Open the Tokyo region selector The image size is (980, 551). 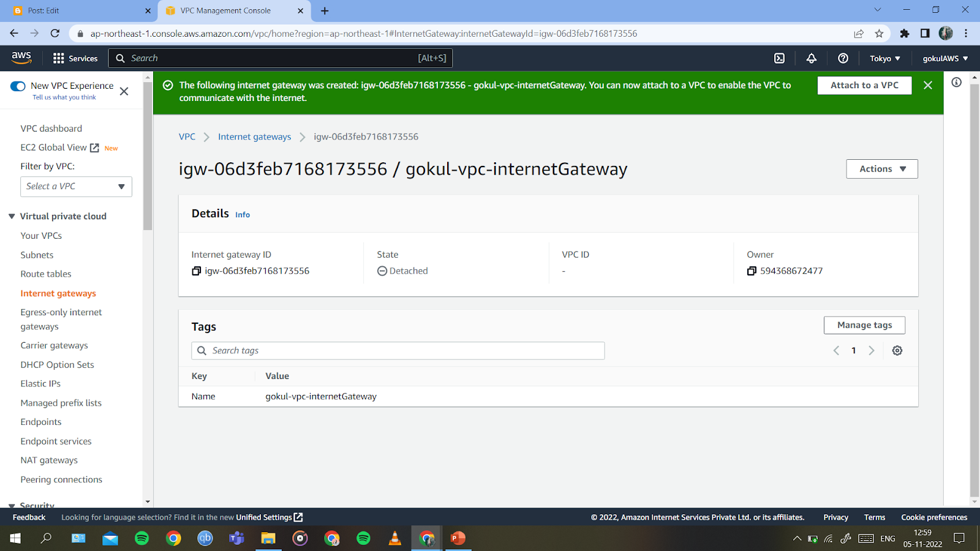[x=884, y=58]
